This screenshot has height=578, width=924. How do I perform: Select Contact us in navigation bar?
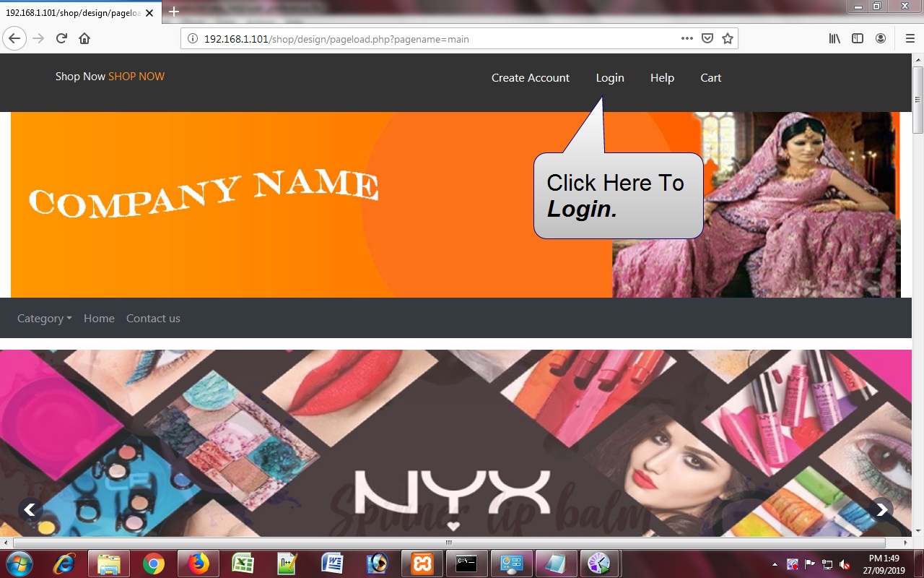pyautogui.click(x=153, y=319)
